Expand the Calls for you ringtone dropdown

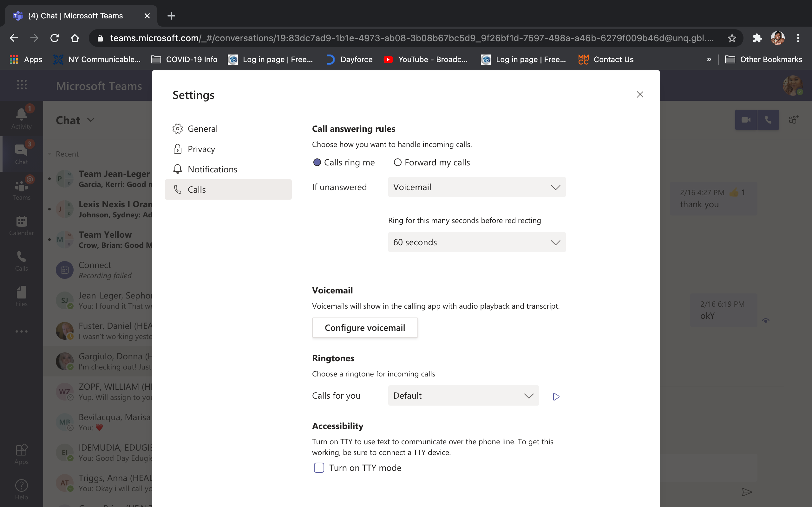[463, 396]
